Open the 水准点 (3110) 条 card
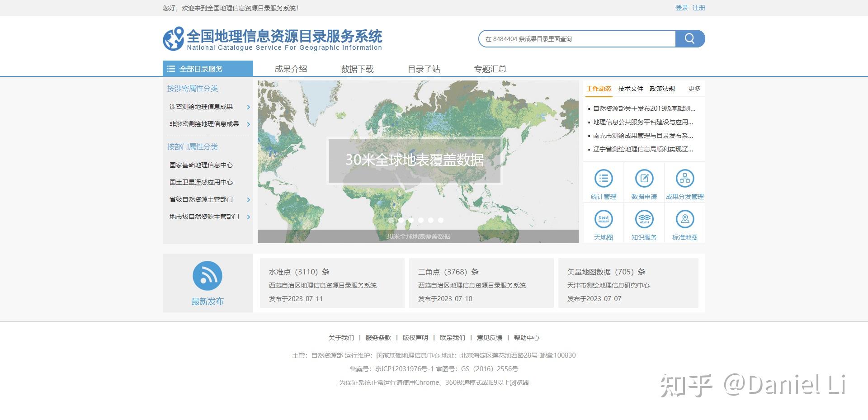This screenshot has height=420, width=868. 332,283
